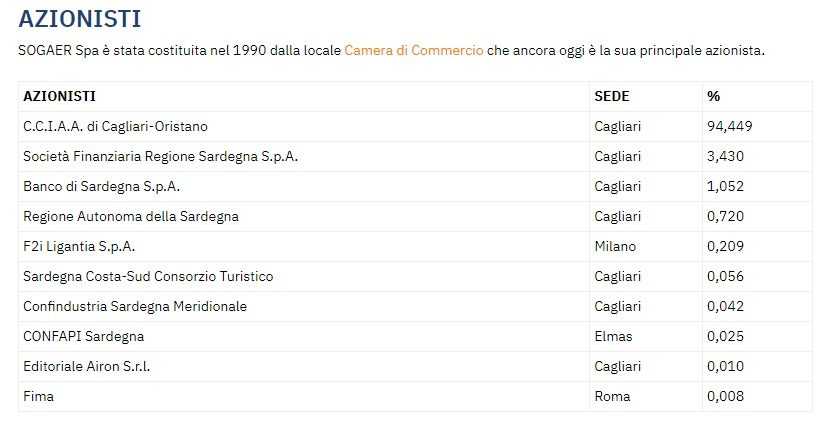826x439 pixels.
Task: Click the 94,449 percentage value
Action: (x=730, y=126)
